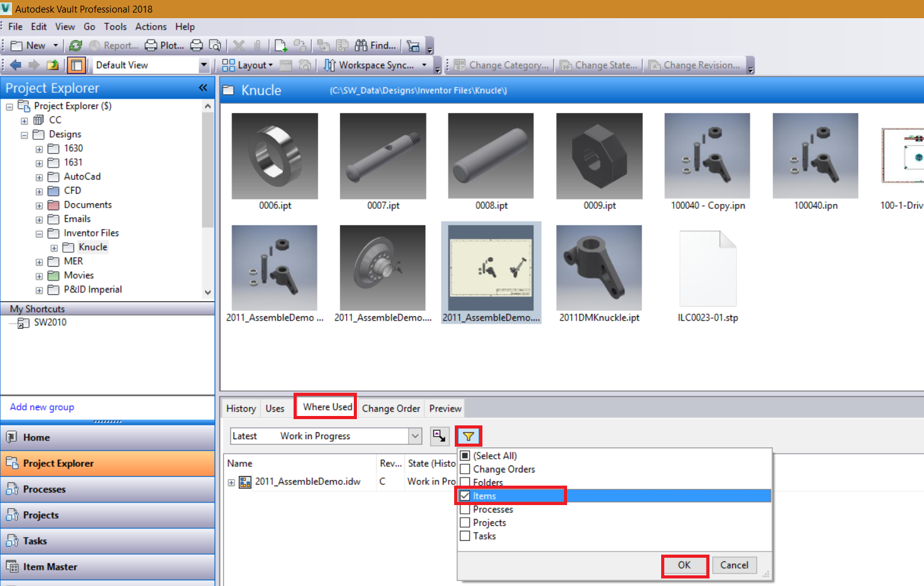This screenshot has width=924, height=586.
Task: Click the Workspace Sync icon
Action: click(x=329, y=65)
